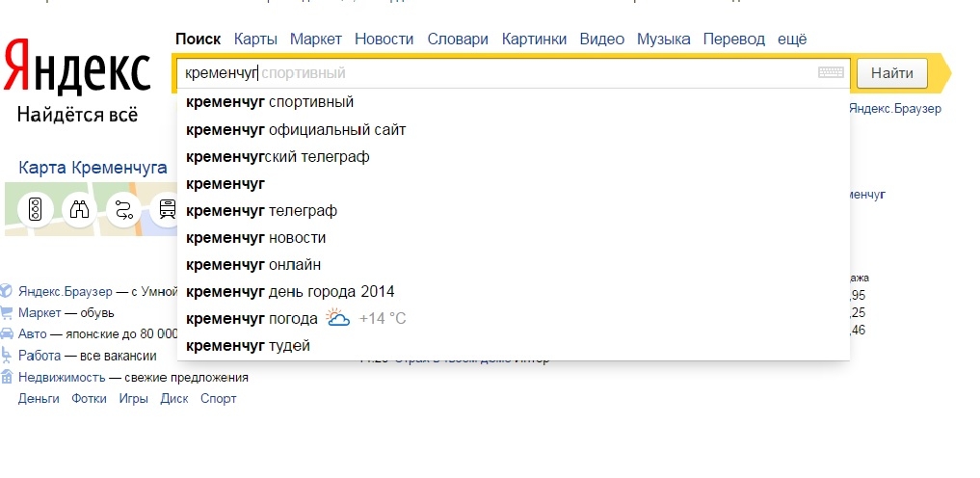Click the binoculars panorama icon
The width and height of the screenshot is (980, 478).
(79, 209)
